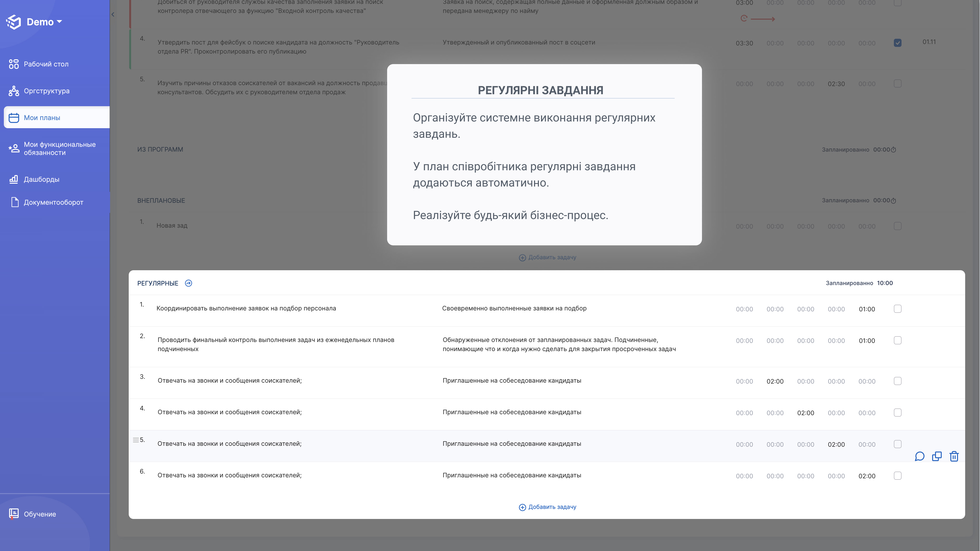Image resolution: width=980 pixels, height=551 pixels.
Task: Select the task 2 text Проводить финальный контроль
Action: (x=276, y=344)
